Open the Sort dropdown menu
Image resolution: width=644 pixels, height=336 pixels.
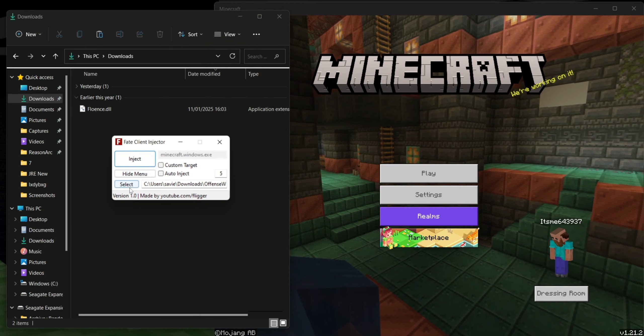pyautogui.click(x=190, y=34)
